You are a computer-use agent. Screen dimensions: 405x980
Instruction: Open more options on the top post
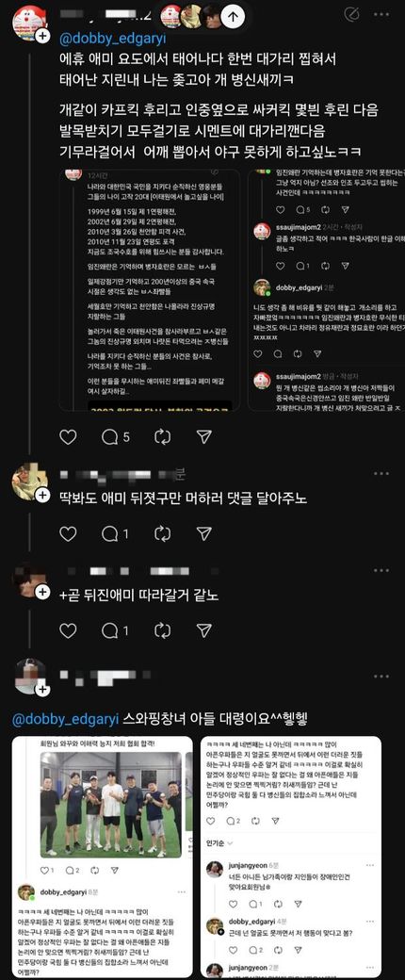pyautogui.click(x=381, y=14)
